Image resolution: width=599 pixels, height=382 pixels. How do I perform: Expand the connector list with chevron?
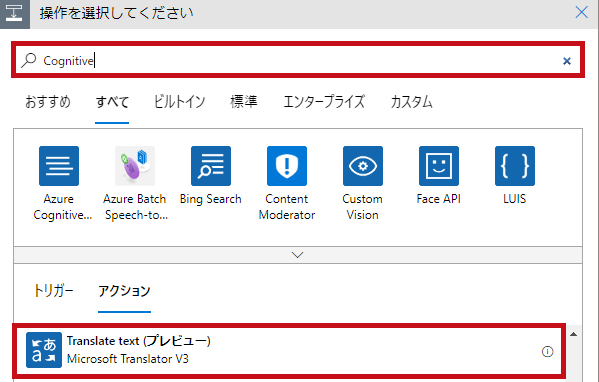pos(298,255)
